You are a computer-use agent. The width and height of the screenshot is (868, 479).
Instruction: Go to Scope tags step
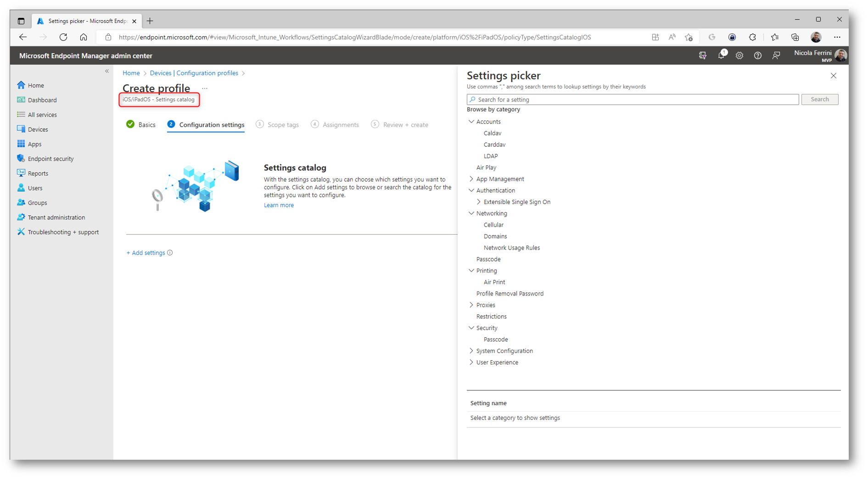[277, 125]
